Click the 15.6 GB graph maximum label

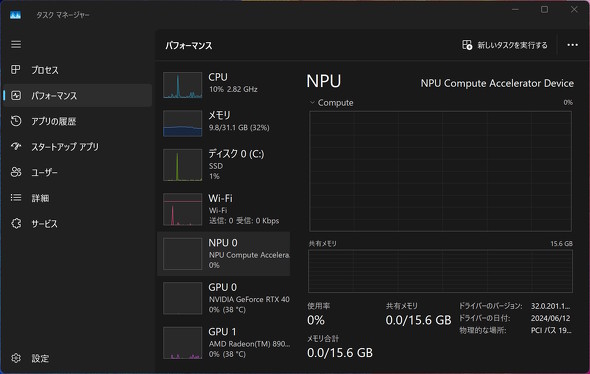tap(561, 244)
